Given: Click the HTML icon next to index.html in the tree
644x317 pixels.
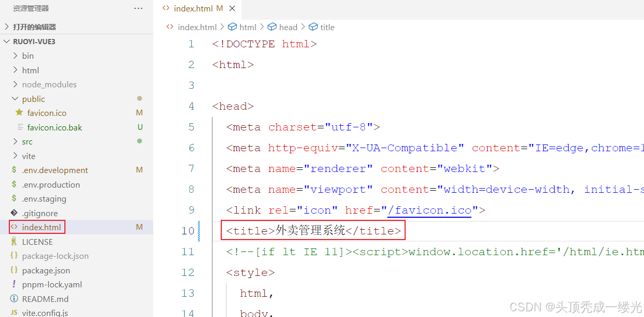Looking at the screenshot, I should [14, 227].
